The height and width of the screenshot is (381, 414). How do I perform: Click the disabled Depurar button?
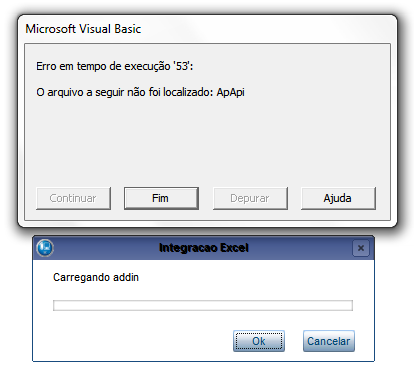(250, 198)
